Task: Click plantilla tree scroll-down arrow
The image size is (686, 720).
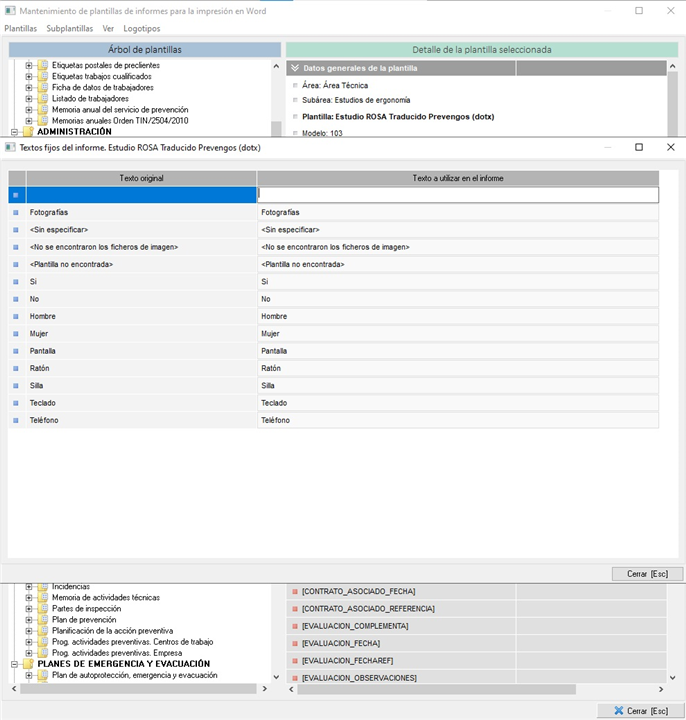Action: click(276, 677)
